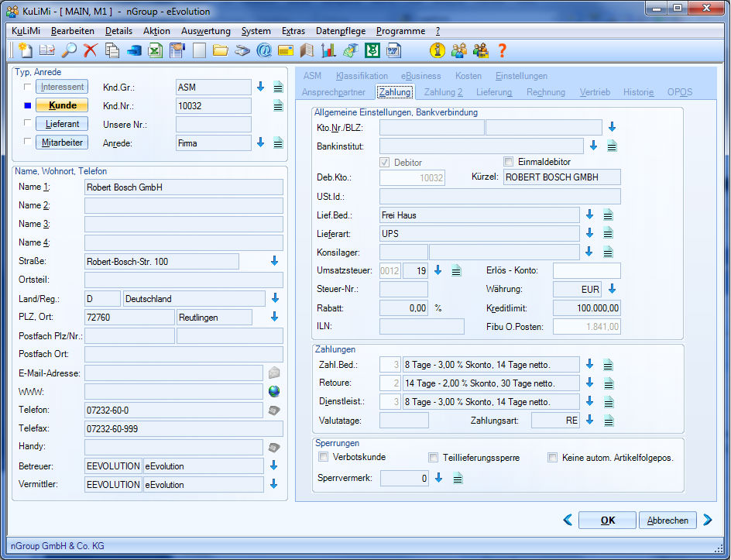Select the Lieferant type button
Viewport: 731px width, 560px height.
click(x=62, y=124)
